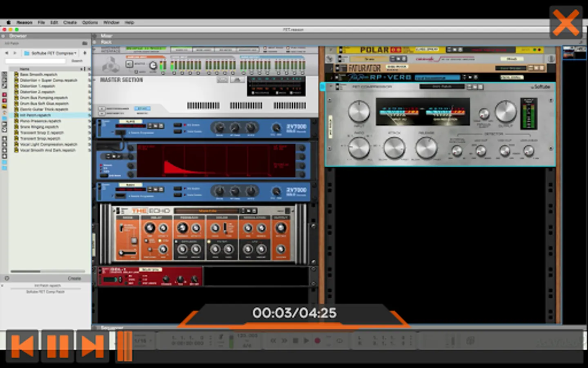Click the browser horizontal scrollbar
This screenshot has width=588, height=368.
[48, 272]
